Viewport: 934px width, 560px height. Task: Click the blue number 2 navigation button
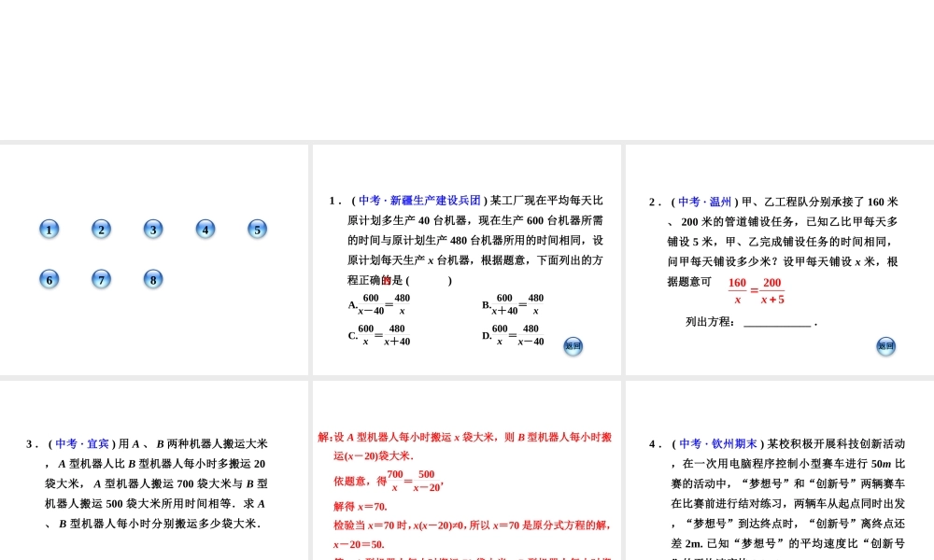pos(101,229)
